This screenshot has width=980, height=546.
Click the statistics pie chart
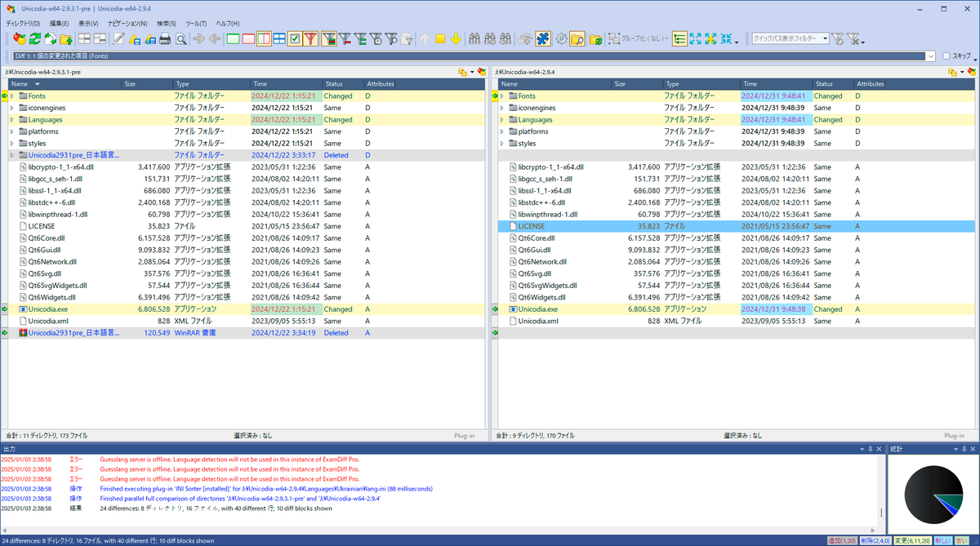pyautogui.click(x=933, y=496)
